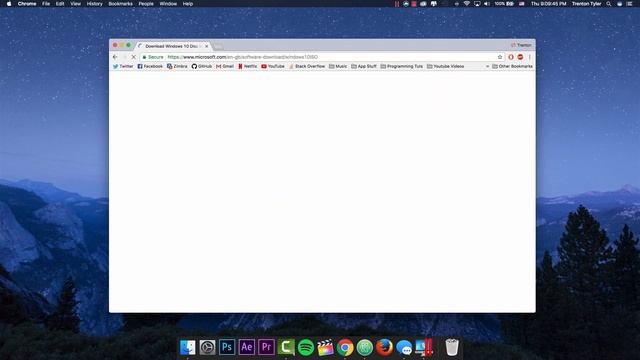The height and width of the screenshot is (360, 640).
Task: Click the menu bar clock Thu 8:09:45 PM
Action: pos(549,4)
